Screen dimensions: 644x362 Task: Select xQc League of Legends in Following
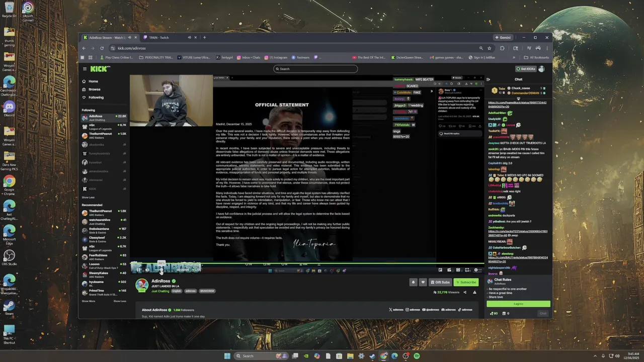click(104, 127)
